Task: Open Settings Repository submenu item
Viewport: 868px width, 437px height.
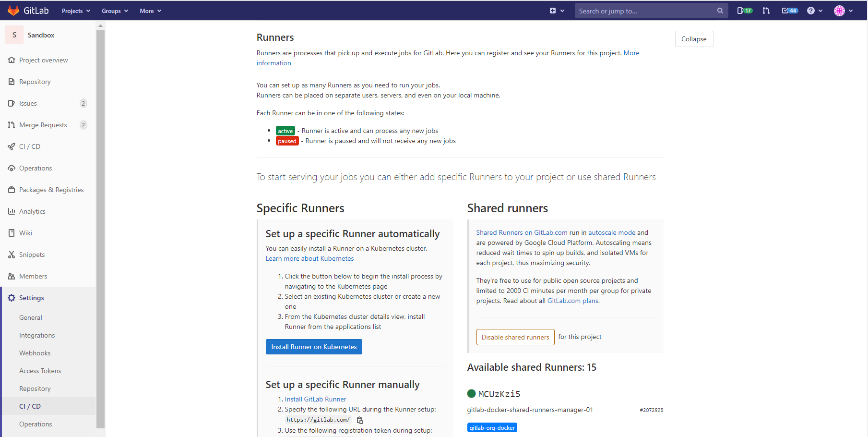Action: [x=35, y=388]
